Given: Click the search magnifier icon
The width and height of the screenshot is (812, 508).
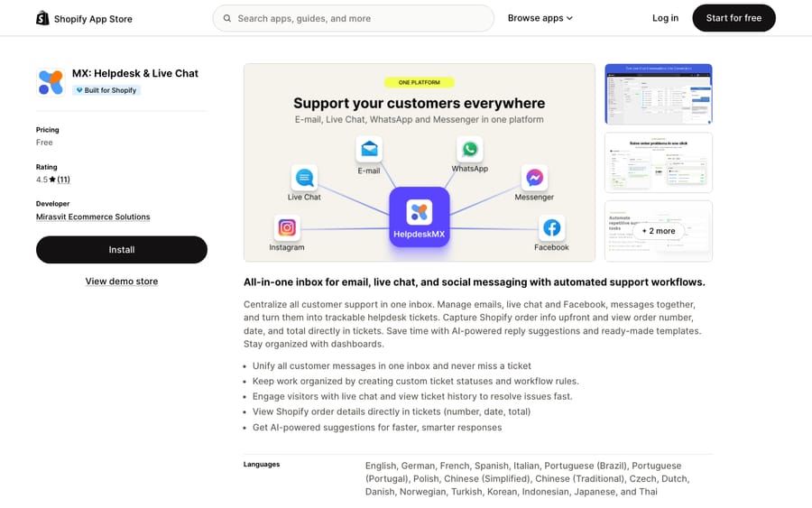Looking at the screenshot, I should point(226,18).
